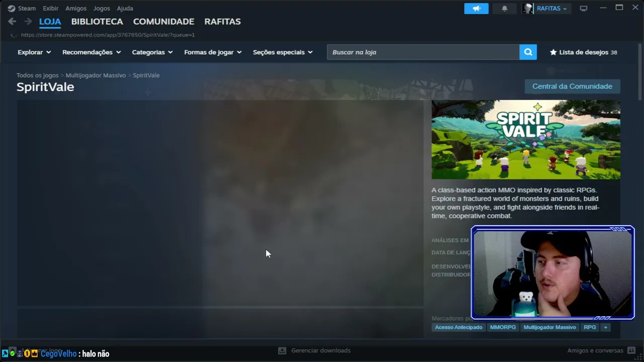Expand the Recomendações dropdown
Viewport: 644px width, 362px height.
[x=92, y=52]
